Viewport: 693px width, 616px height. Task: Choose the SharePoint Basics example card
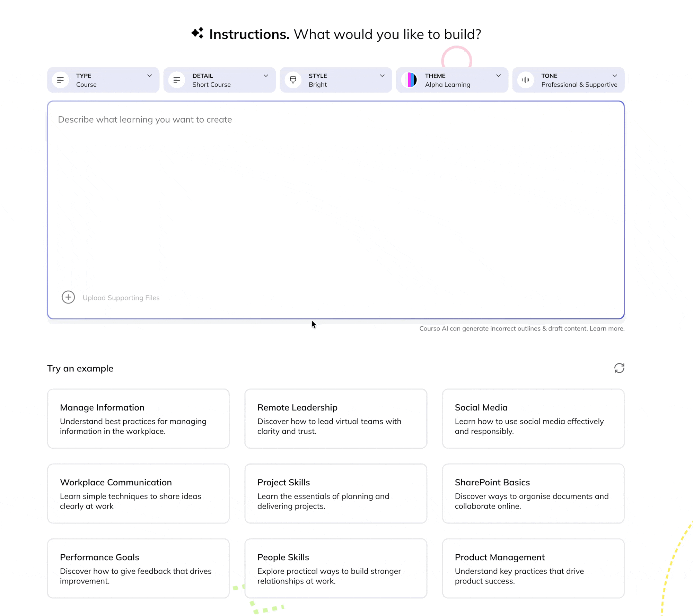(x=533, y=493)
